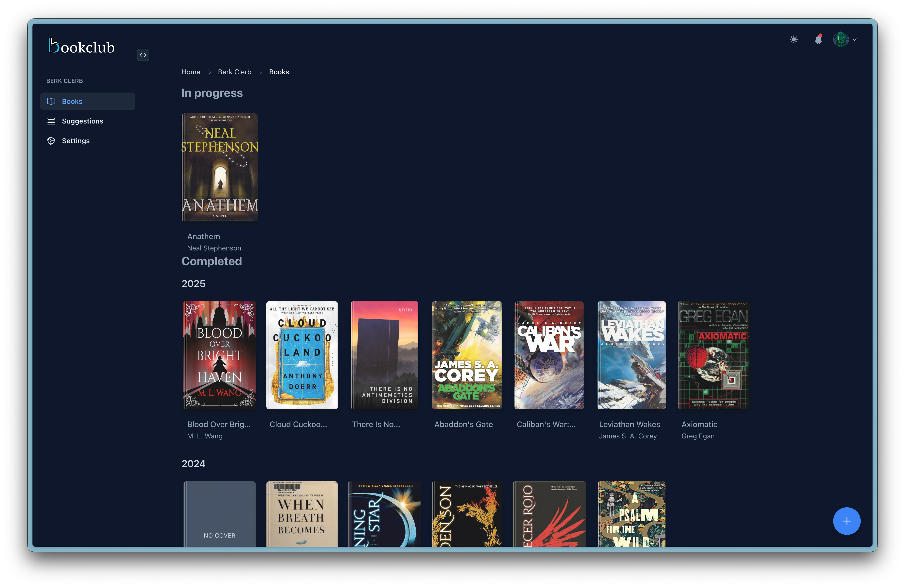Open the Anathem book cover

click(220, 167)
